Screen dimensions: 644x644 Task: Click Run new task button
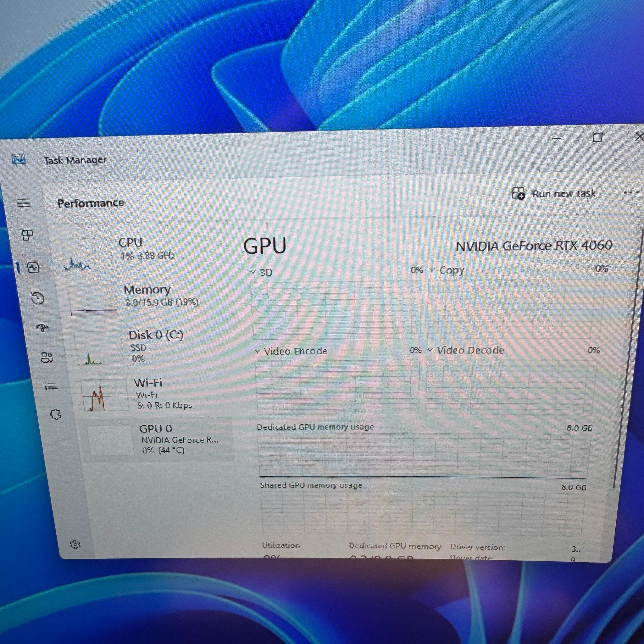(554, 193)
